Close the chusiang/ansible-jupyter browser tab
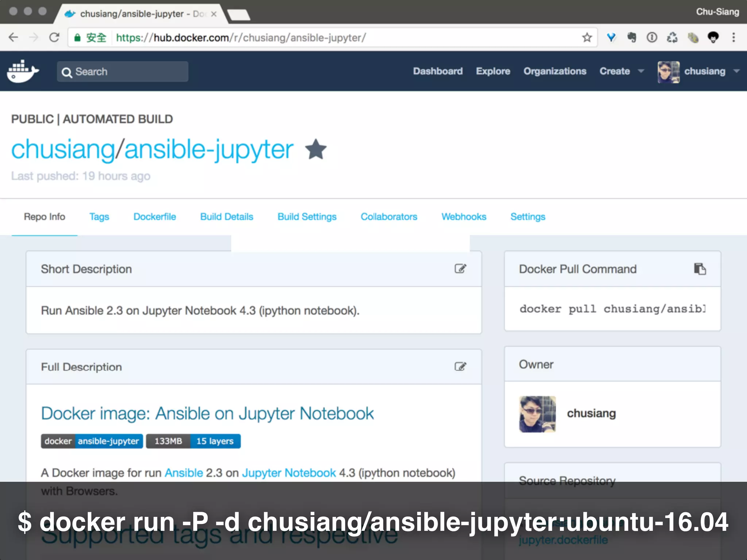The height and width of the screenshot is (560, 747). [214, 14]
